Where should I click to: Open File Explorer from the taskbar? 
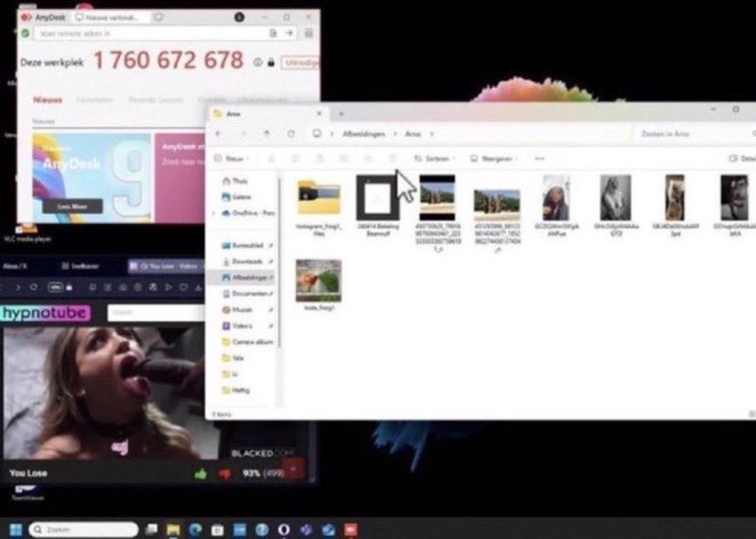point(173,530)
